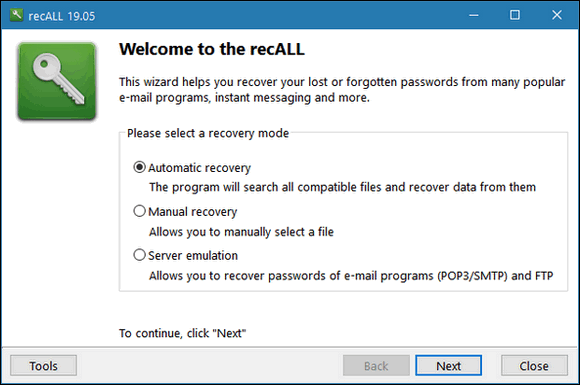Click the Server emulation label text
This screenshot has width=580, height=385.
[193, 256]
